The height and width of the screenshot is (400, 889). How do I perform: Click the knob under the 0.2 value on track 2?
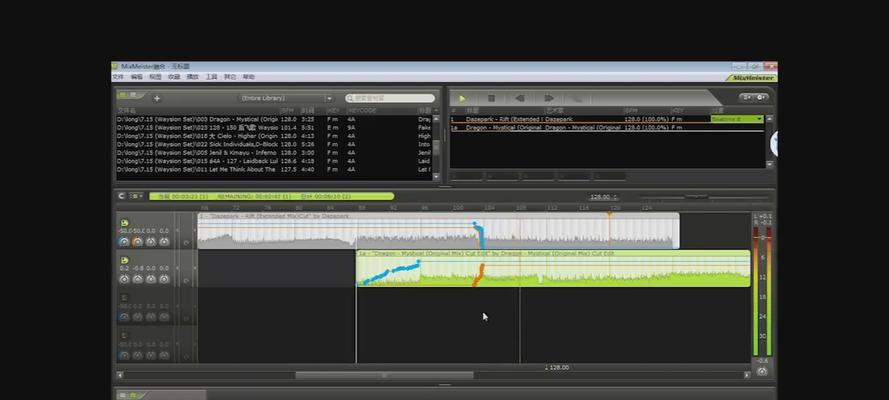[124, 279]
